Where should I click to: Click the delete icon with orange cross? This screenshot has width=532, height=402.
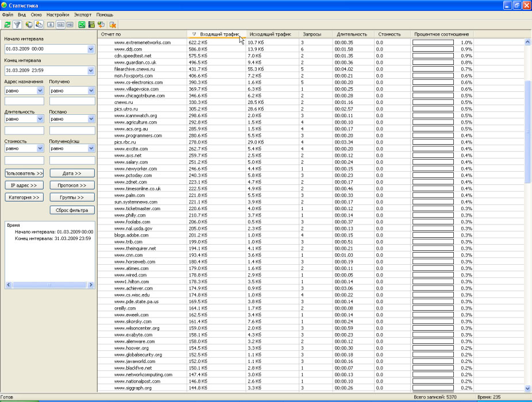[113, 25]
